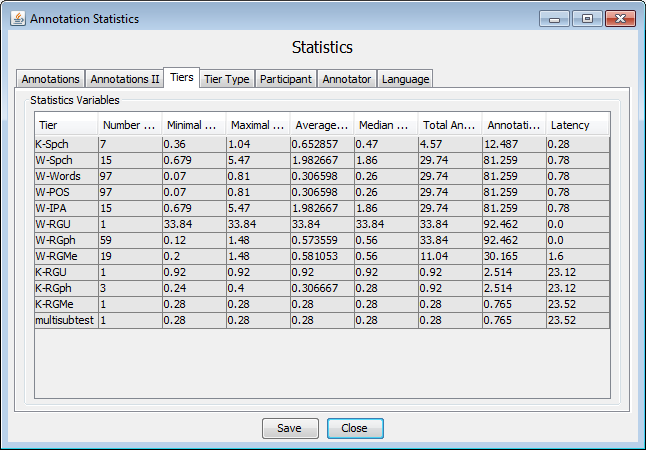Click the Java icon in title bar
The height and width of the screenshot is (450, 646).
[17, 19]
